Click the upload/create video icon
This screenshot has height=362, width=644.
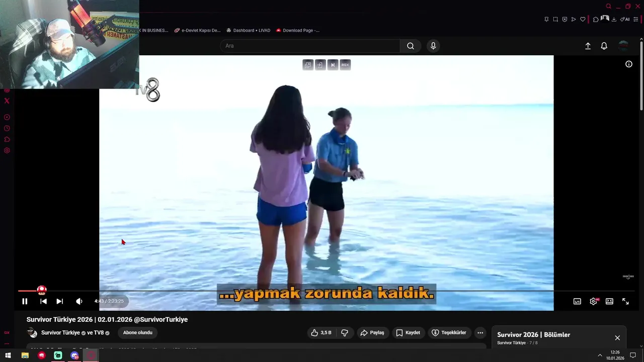588,46
